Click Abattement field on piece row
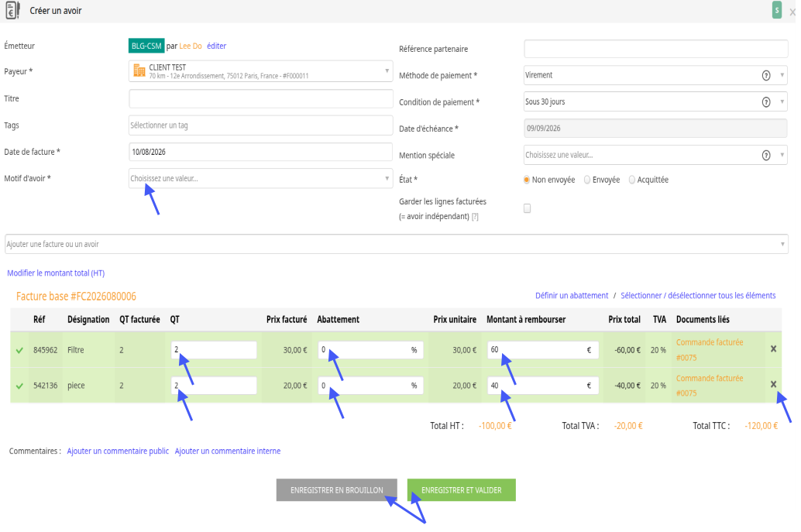801x532 pixels. (x=370, y=386)
